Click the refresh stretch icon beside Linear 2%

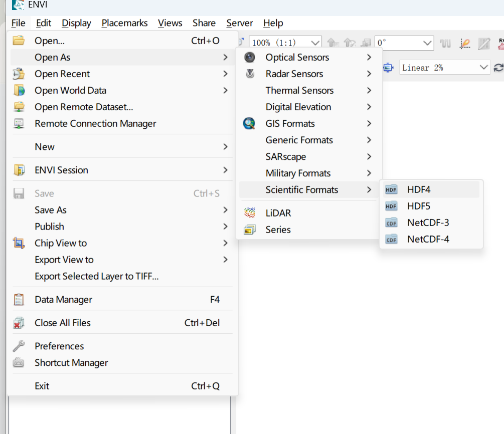click(498, 68)
